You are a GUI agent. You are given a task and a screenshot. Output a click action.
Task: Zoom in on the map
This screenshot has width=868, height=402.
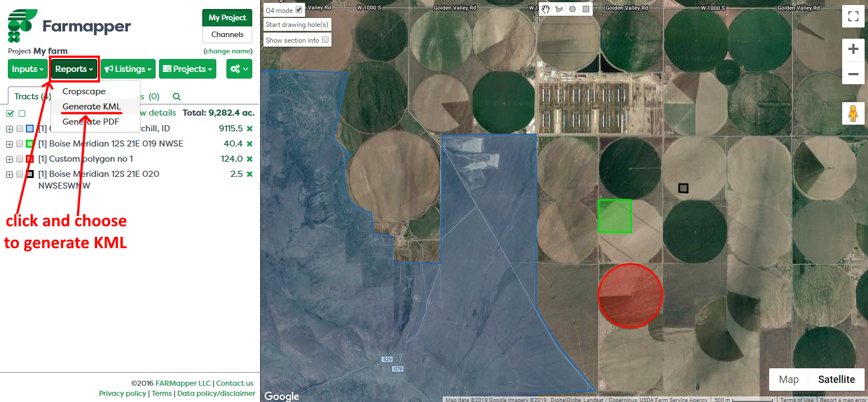click(x=853, y=49)
